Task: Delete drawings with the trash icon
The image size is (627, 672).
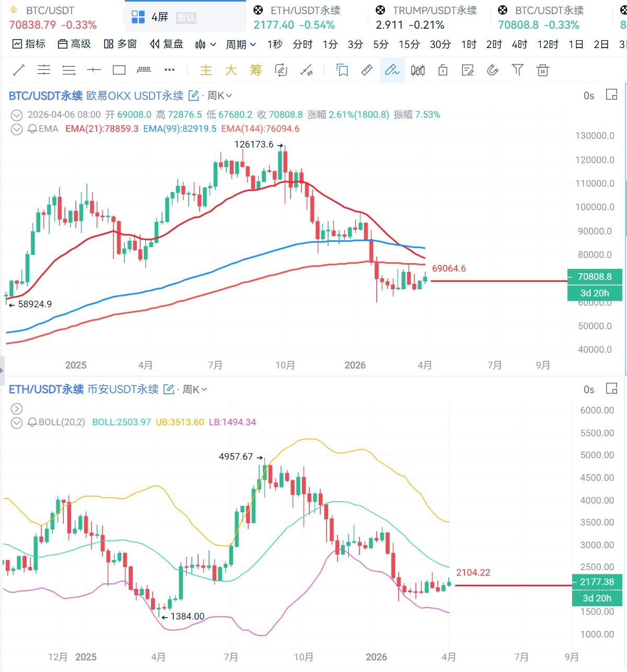Action: pos(543,70)
